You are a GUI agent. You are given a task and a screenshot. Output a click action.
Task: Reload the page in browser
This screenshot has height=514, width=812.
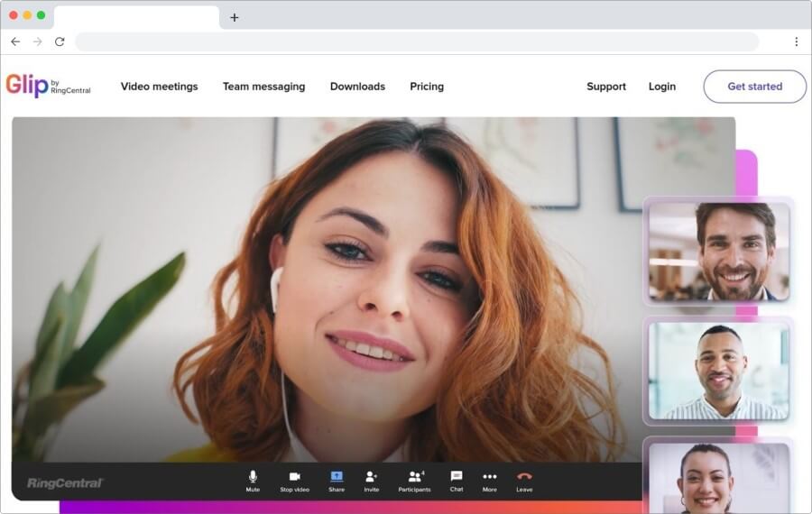tap(60, 41)
